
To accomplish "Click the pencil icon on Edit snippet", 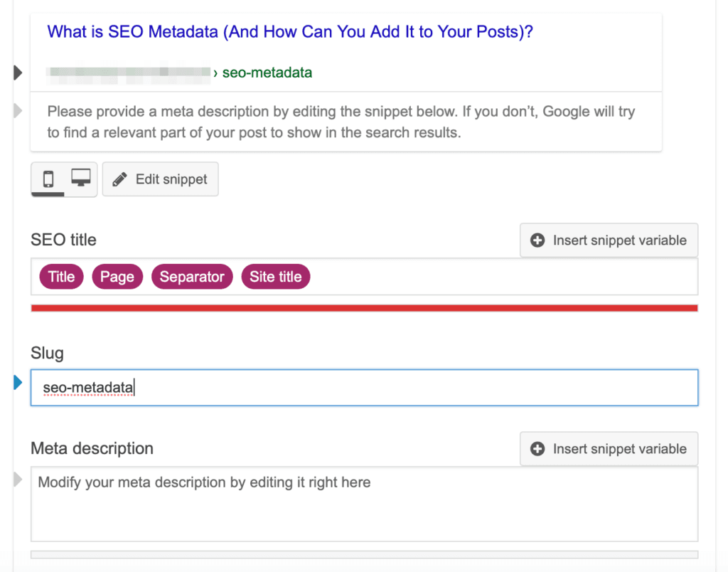I will coord(121,179).
